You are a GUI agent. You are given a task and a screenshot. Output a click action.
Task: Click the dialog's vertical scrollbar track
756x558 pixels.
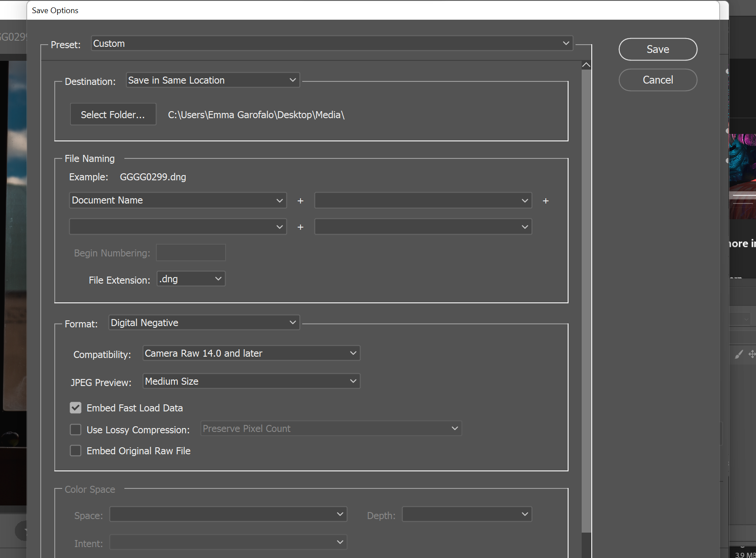pos(586,306)
